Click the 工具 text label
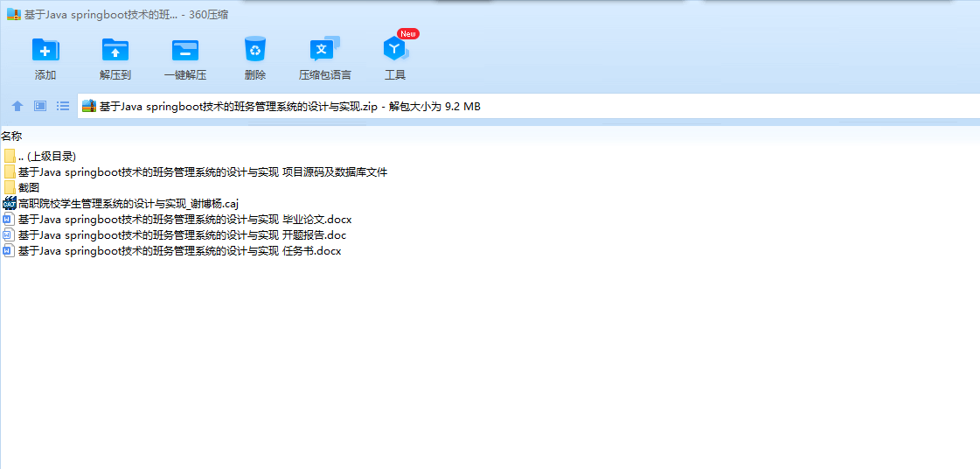Viewport: 980px width, 469px height. pyautogui.click(x=395, y=75)
